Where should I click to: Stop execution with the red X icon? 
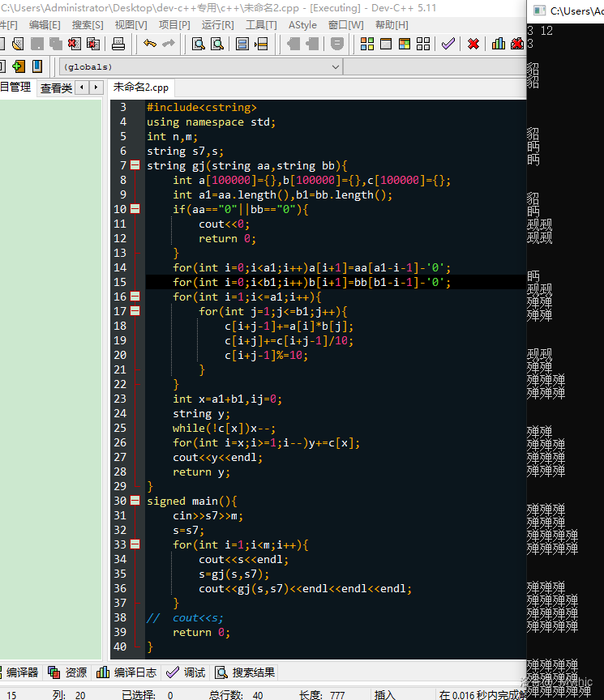pyautogui.click(x=473, y=44)
